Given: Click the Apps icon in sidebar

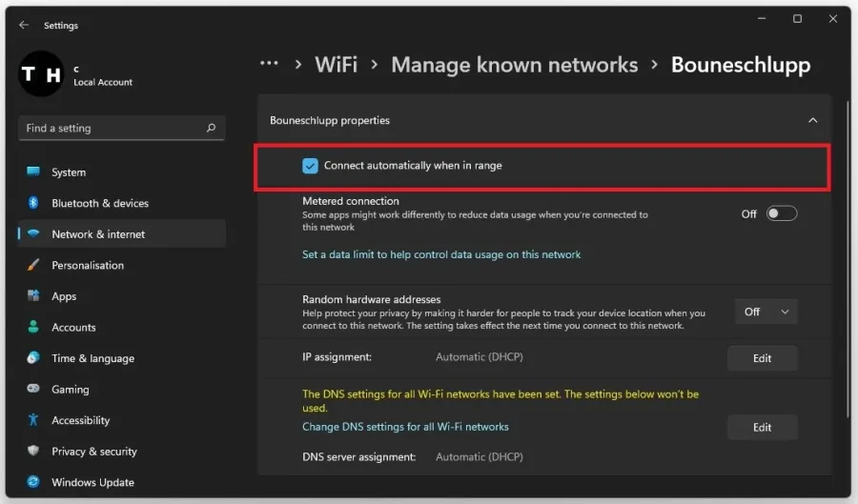Looking at the screenshot, I should point(33,295).
